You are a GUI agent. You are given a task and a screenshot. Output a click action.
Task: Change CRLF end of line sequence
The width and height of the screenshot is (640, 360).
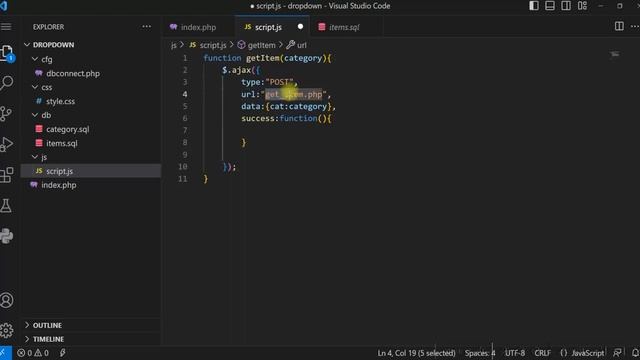coord(542,353)
